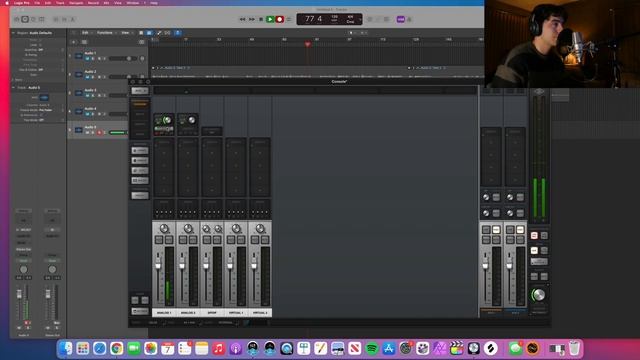Open the Functions dropdown in the tracks area
The width and height of the screenshot is (640, 360).
tap(106, 33)
